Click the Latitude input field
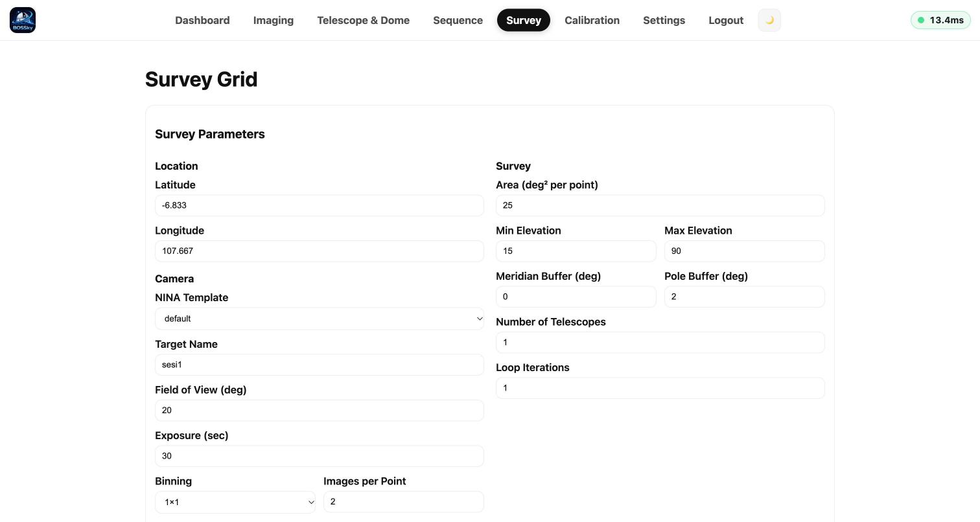Screen dimensions: 980x522 click(320, 205)
